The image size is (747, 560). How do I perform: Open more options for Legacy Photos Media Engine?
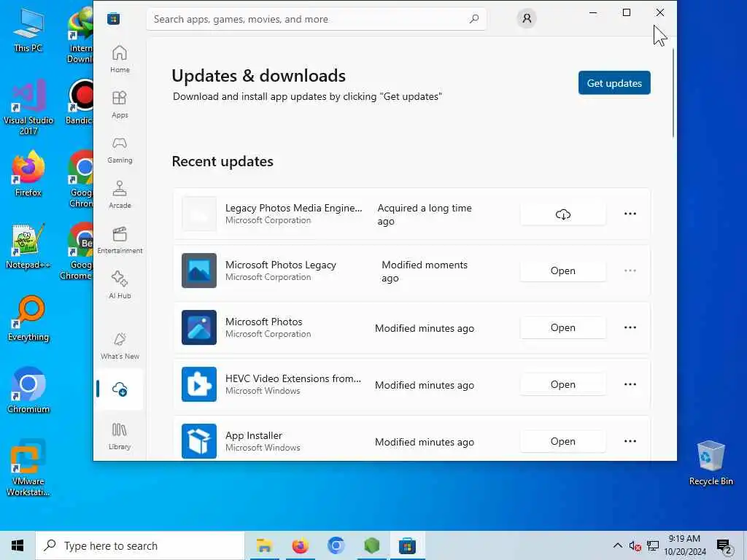(630, 214)
